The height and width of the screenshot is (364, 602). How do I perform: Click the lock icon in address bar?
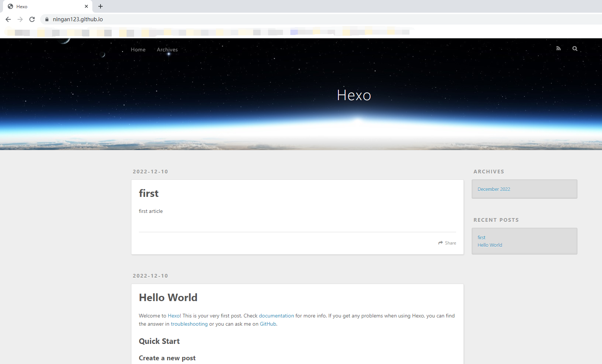point(47,19)
